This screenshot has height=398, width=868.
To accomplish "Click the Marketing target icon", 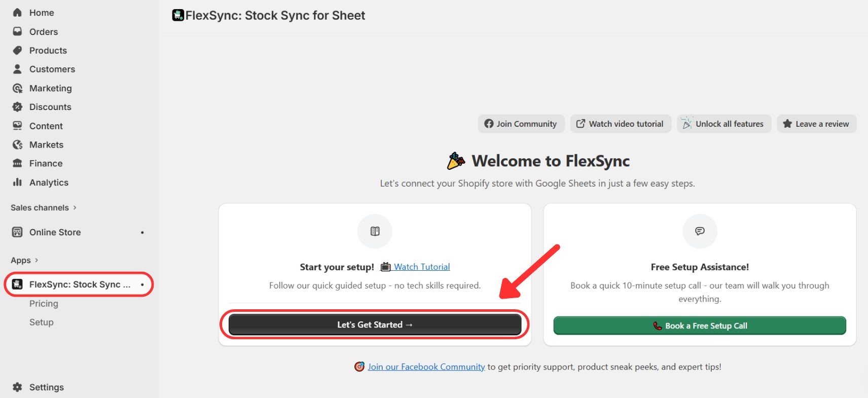I will (x=17, y=88).
